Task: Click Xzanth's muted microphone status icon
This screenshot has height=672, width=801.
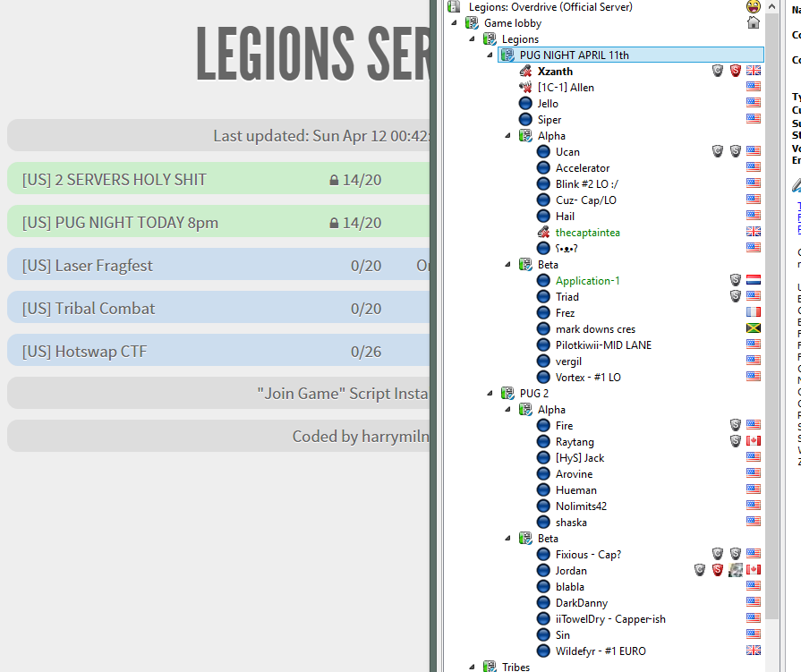Action: pos(525,71)
